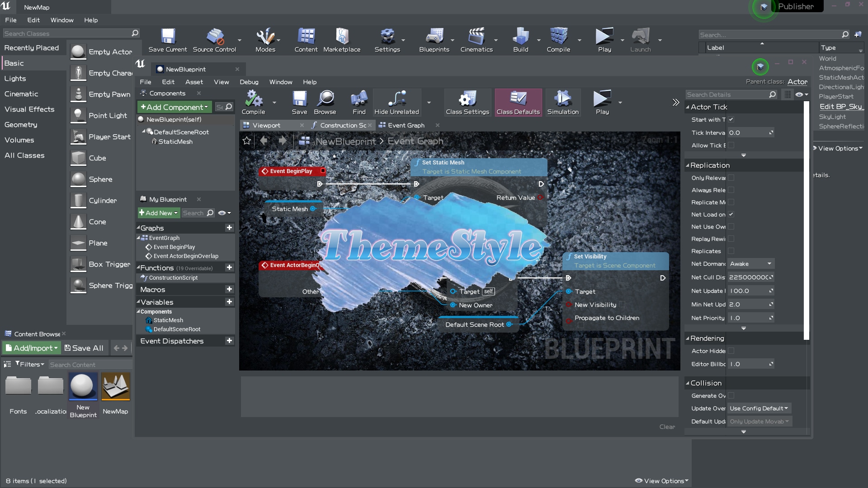Open the Net Dormancy dropdown set to Awake
868x488 pixels.
pos(750,263)
